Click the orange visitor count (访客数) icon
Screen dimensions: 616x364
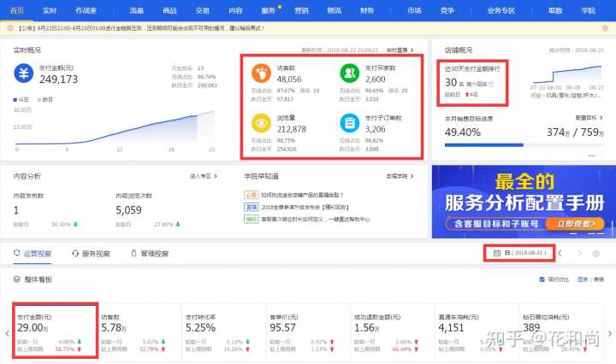pyautogui.click(x=261, y=71)
